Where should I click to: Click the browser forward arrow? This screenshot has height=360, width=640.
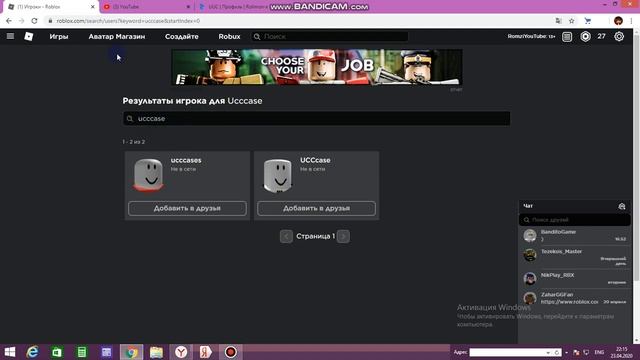click(22, 21)
